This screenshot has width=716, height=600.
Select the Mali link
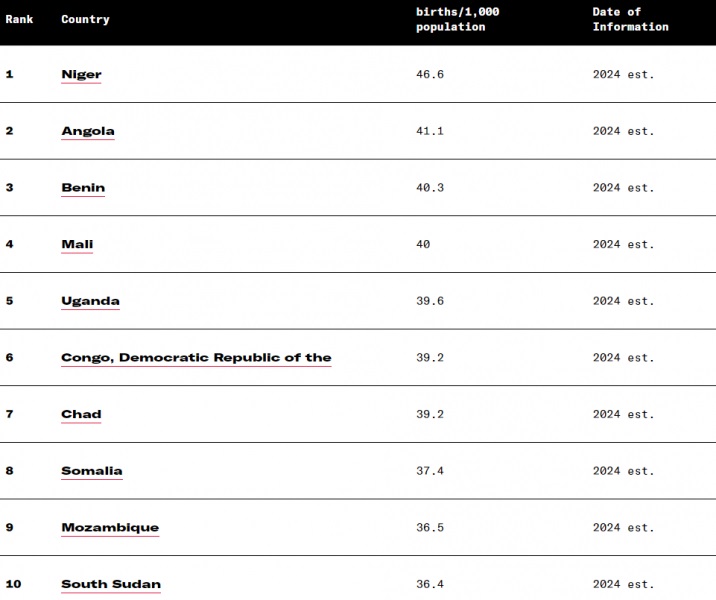pyautogui.click(x=77, y=244)
